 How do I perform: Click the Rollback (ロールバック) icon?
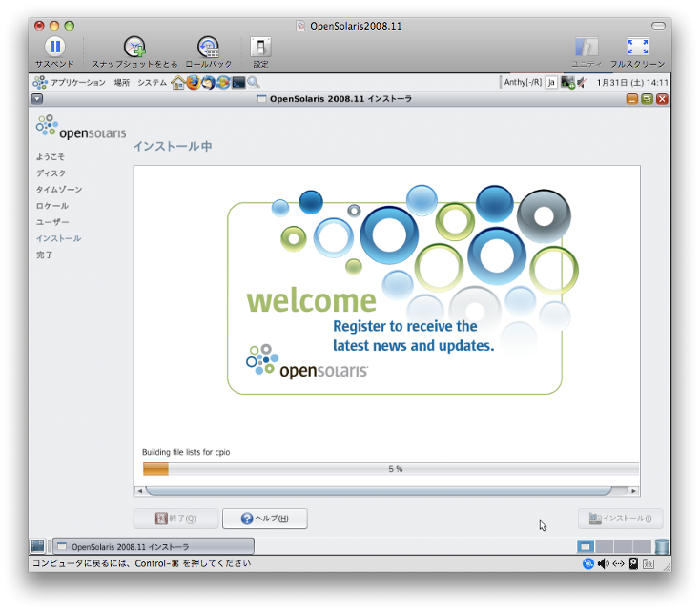(x=208, y=47)
